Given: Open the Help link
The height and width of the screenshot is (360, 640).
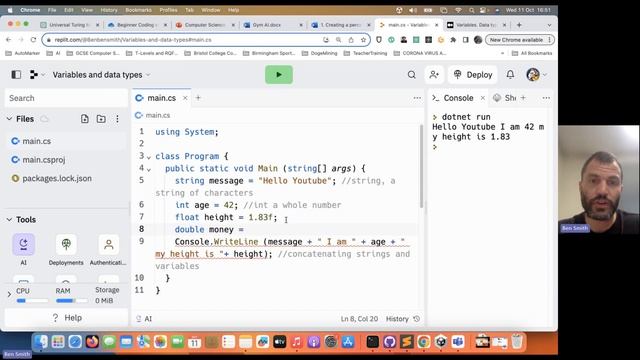Looking at the screenshot, I should (67, 318).
